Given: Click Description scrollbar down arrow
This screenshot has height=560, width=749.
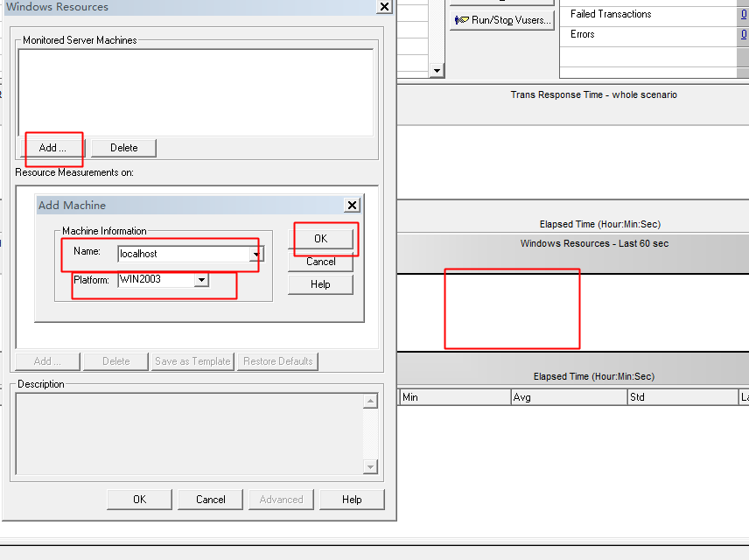Looking at the screenshot, I should click(x=370, y=467).
